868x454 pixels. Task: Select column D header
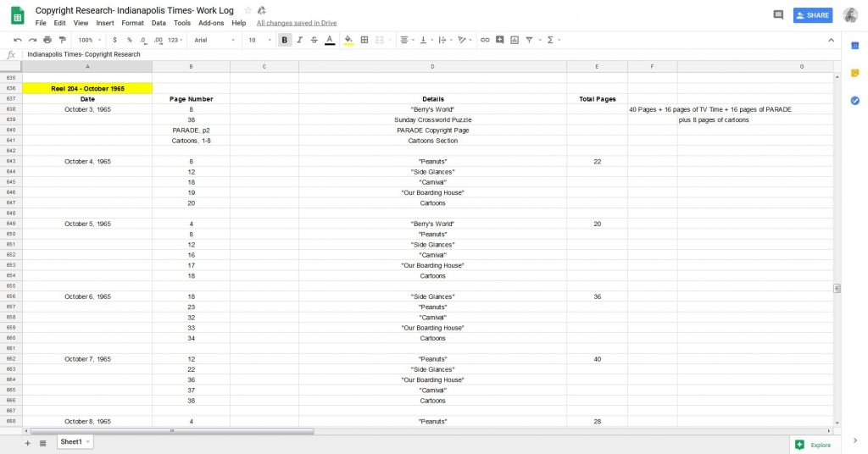432,66
